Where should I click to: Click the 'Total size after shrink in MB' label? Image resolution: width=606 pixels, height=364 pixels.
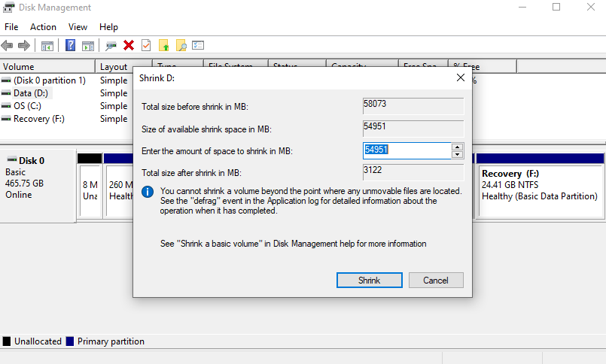[191, 173]
